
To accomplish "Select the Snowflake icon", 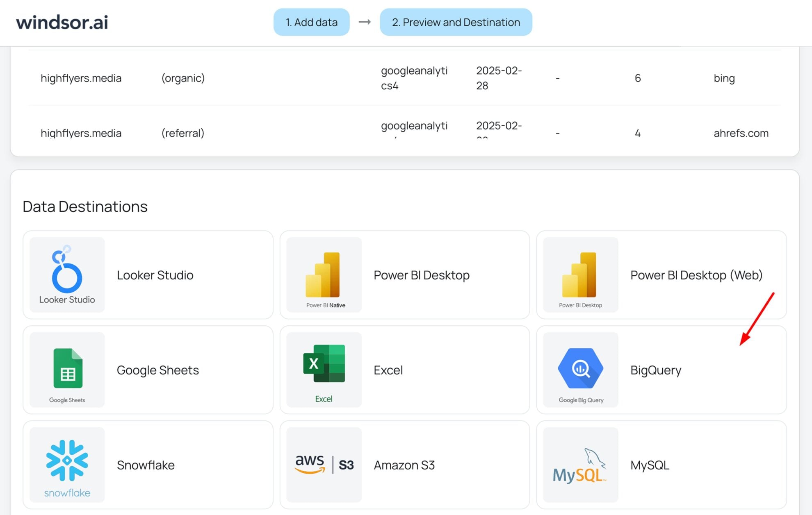I will 66,465.
